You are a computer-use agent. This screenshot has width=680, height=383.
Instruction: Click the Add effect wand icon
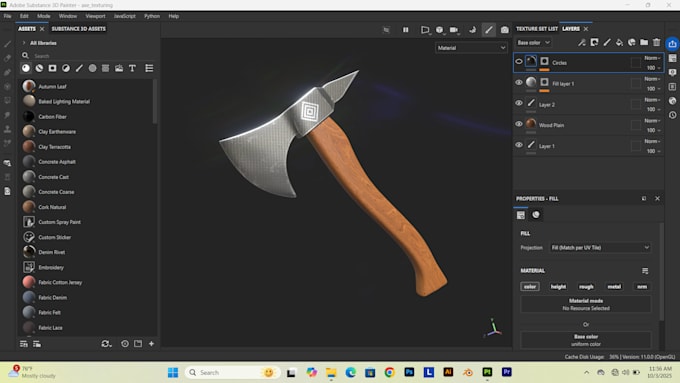pyautogui.click(x=582, y=43)
